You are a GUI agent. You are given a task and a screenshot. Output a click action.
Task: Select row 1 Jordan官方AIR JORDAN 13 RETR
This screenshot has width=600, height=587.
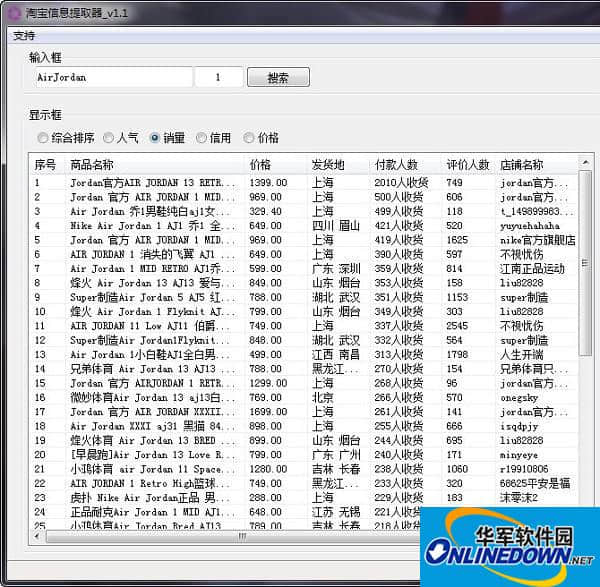pyautogui.click(x=304, y=183)
